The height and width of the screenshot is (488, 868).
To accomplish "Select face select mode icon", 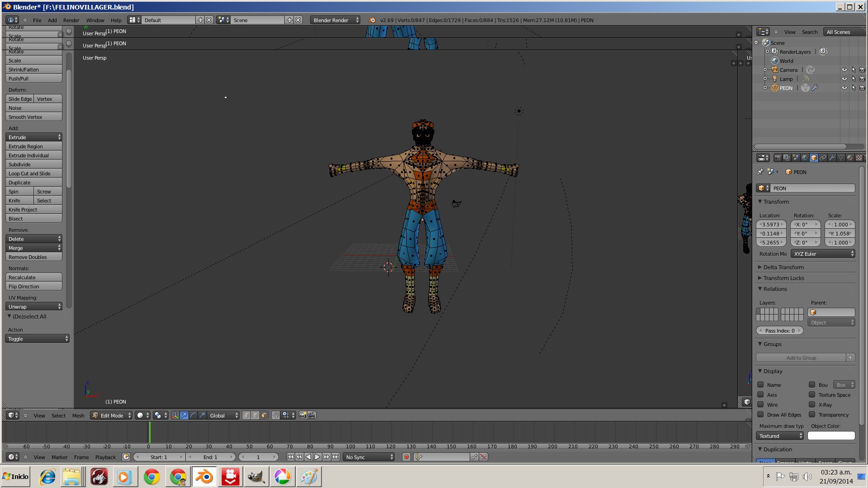I will (x=264, y=415).
